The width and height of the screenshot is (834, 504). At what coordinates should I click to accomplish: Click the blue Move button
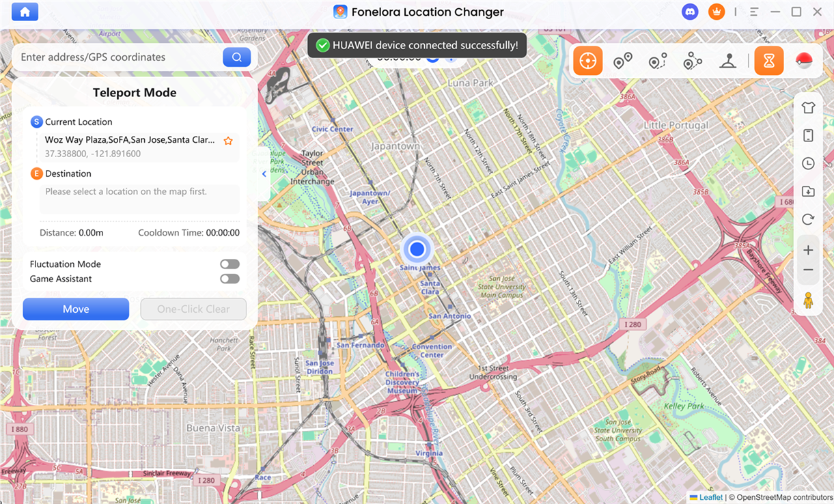[76, 309]
